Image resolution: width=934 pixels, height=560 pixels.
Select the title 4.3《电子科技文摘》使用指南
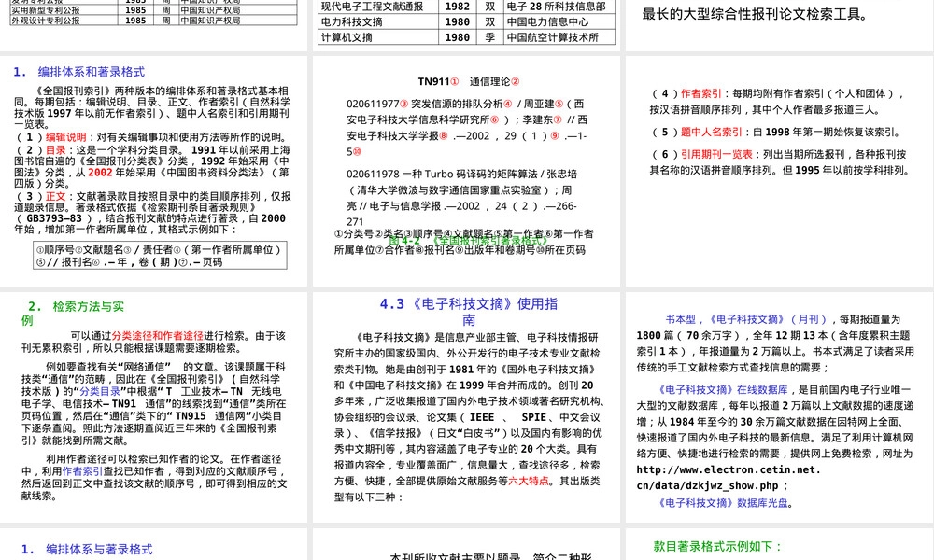[x=469, y=311]
